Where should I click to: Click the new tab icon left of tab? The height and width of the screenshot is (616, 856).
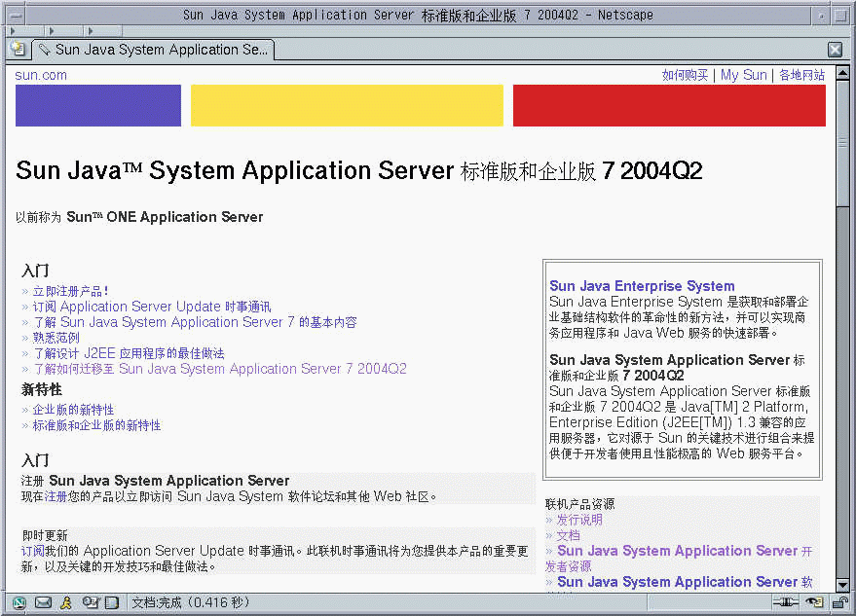point(18,49)
